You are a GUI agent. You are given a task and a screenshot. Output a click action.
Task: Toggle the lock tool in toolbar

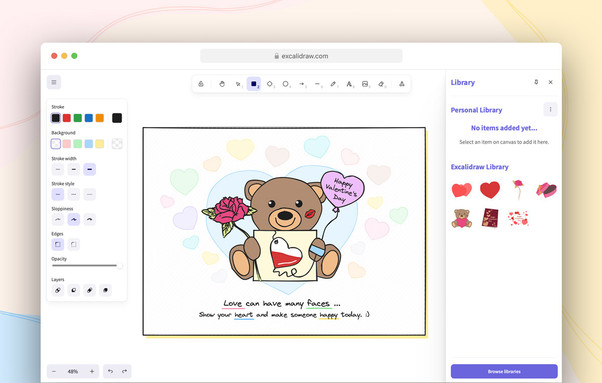pos(201,84)
